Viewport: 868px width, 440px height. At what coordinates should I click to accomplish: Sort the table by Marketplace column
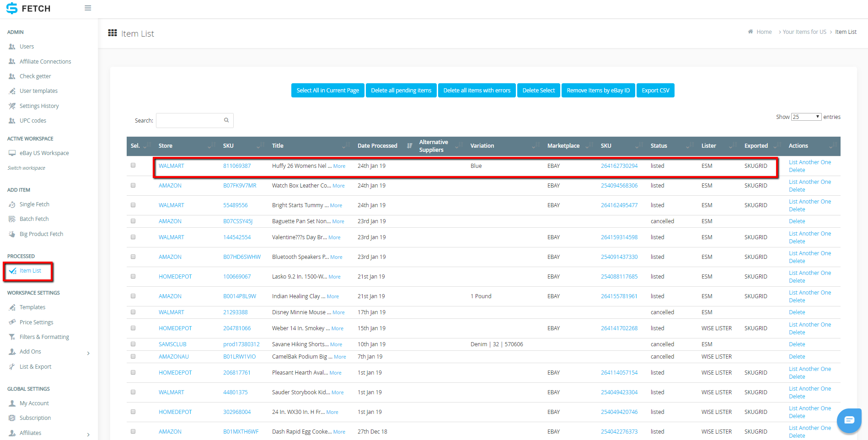click(570, 146)
